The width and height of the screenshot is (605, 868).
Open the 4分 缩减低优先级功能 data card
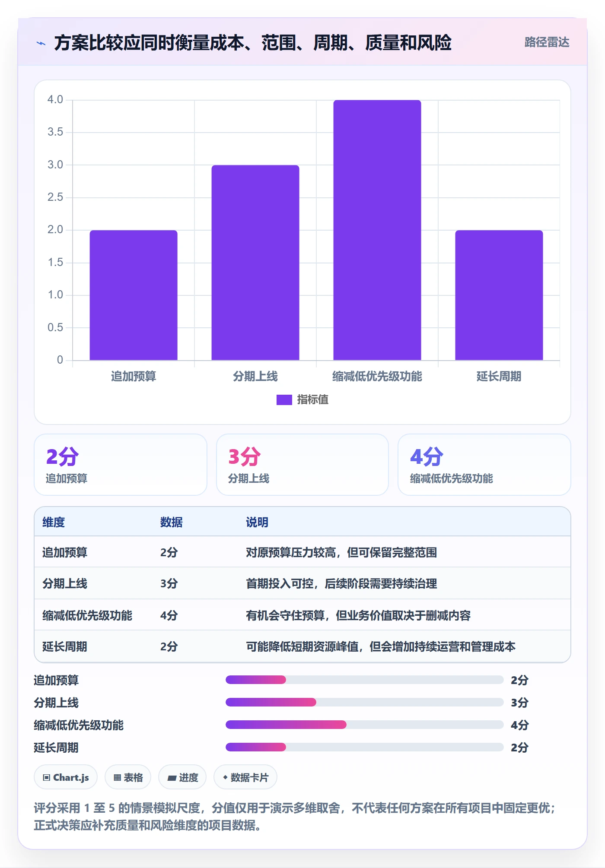(x=484, y=465)
